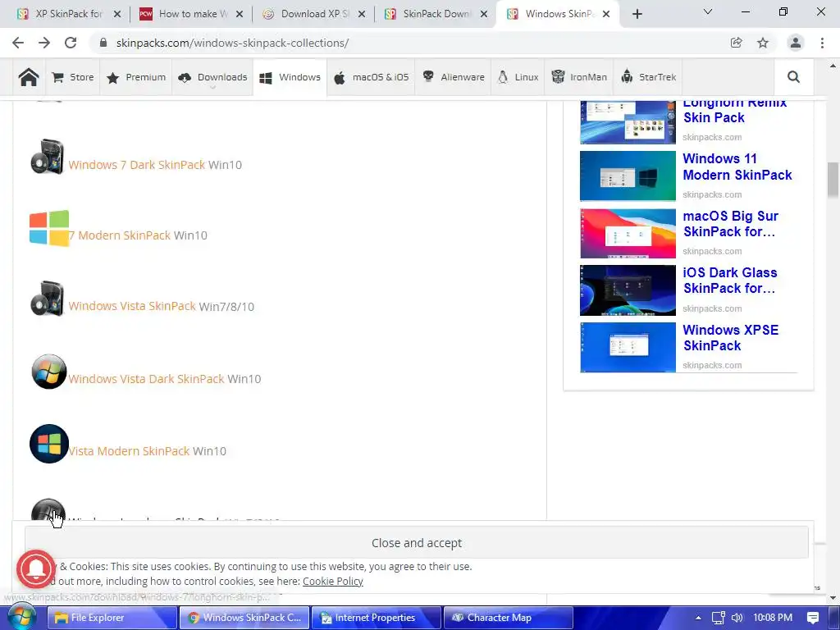
Task: Click the page vertical scrollbar thumb
Action: click(833, 180)
